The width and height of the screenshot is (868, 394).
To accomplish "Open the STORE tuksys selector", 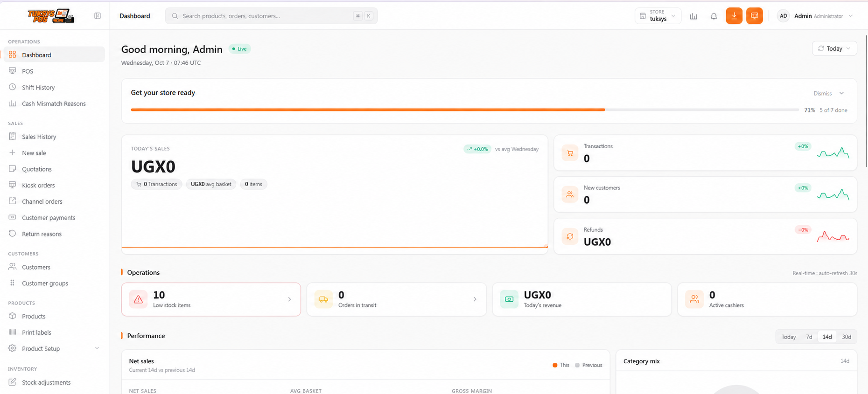I will [x=658, y=16].
